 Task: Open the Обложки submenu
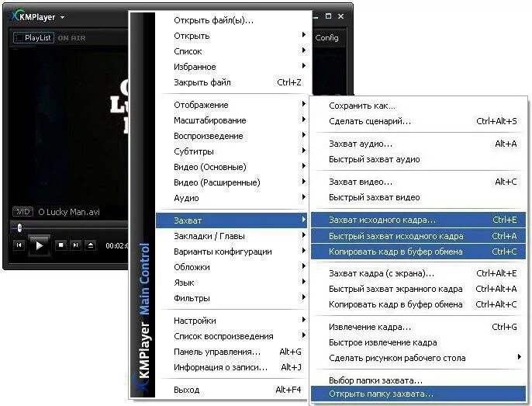coord(232,267)
